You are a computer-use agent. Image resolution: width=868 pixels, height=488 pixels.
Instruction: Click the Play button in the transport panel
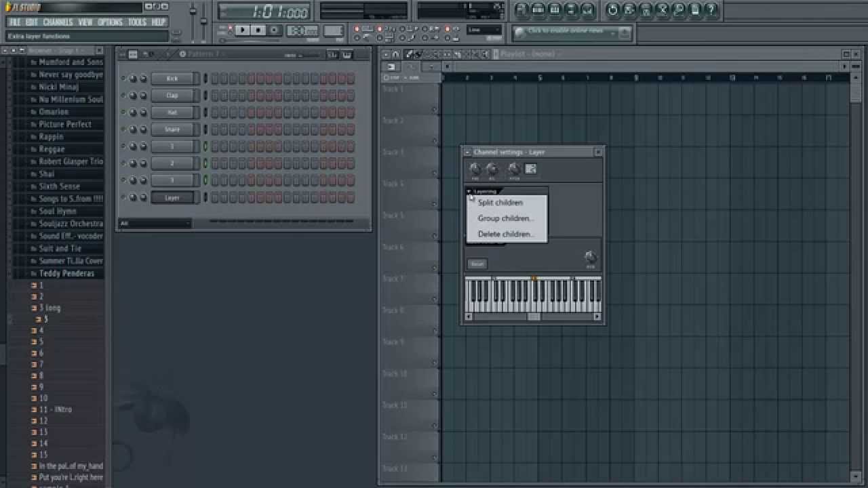(x=243, y=30)
